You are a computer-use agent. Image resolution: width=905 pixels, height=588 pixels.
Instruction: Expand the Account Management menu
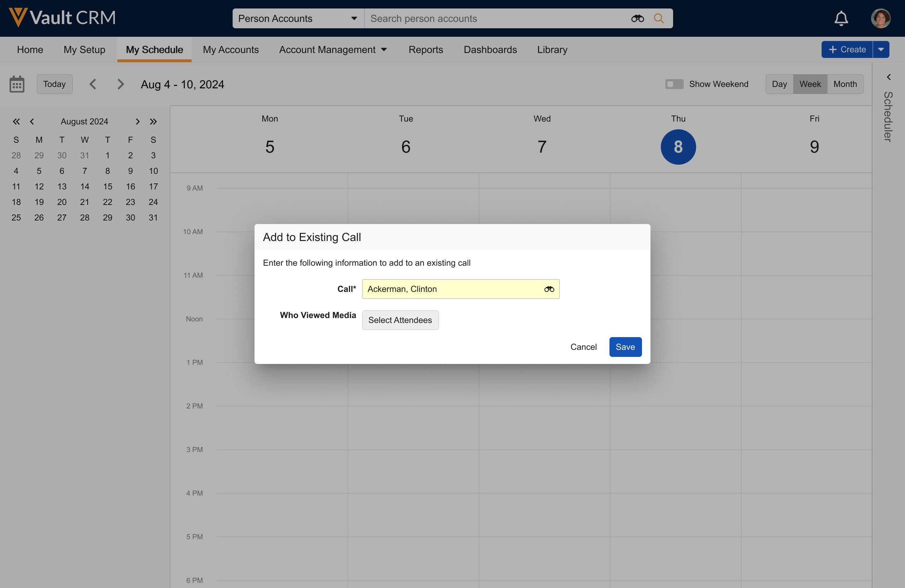[x=333, y=50]
